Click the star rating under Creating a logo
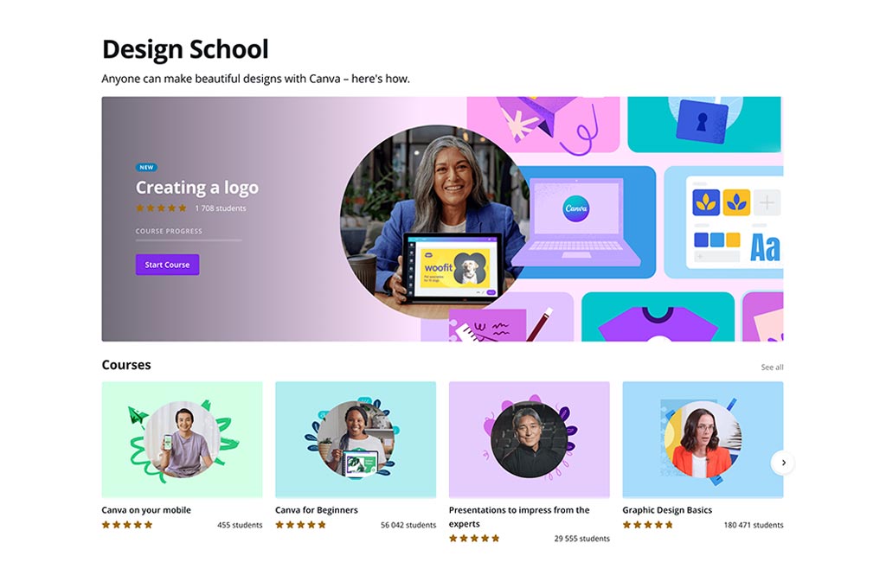Viewport: 886px width, 588px height. pyautogui.click(x=161, y=208)
